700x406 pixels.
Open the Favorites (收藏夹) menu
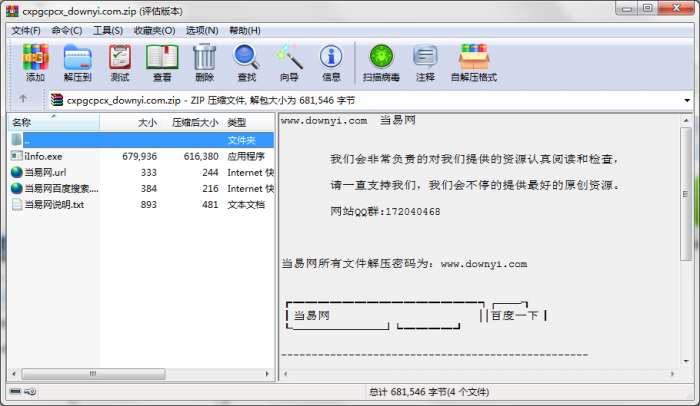click(x=154, y=30)
